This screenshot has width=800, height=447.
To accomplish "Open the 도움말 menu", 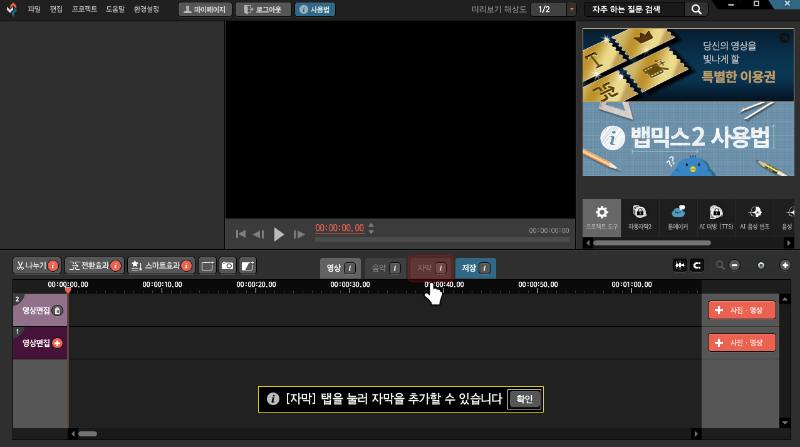I will [115, 9].
